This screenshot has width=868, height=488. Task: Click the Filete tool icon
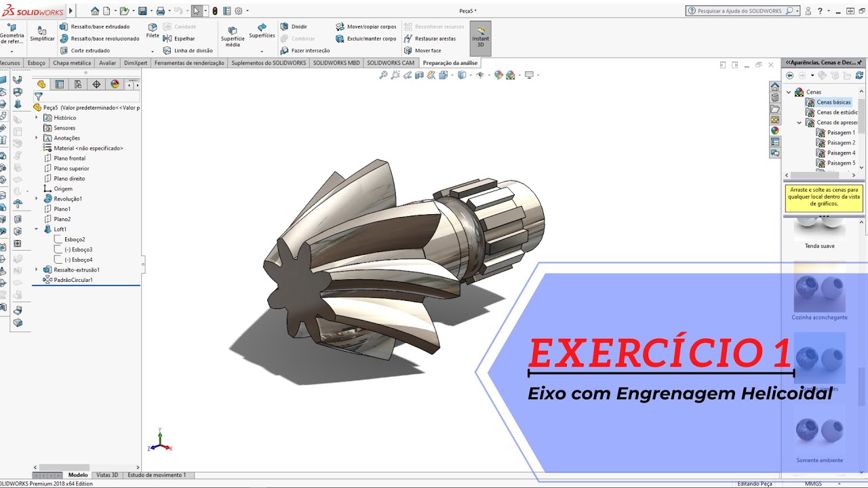point(153,30)
